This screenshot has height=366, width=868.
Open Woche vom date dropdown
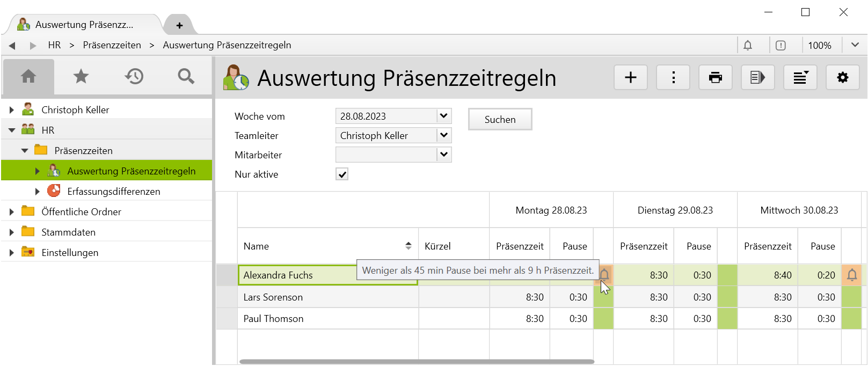point(443,116)
